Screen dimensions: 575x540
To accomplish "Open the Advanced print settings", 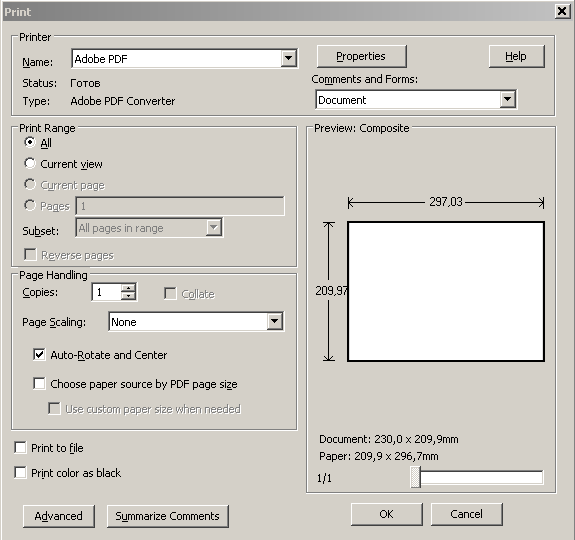I will click(59, 516).
